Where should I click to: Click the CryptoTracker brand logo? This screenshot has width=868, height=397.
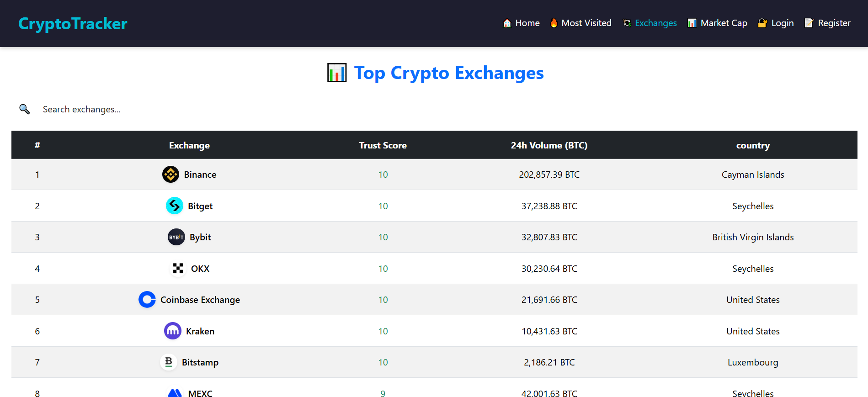73,23
